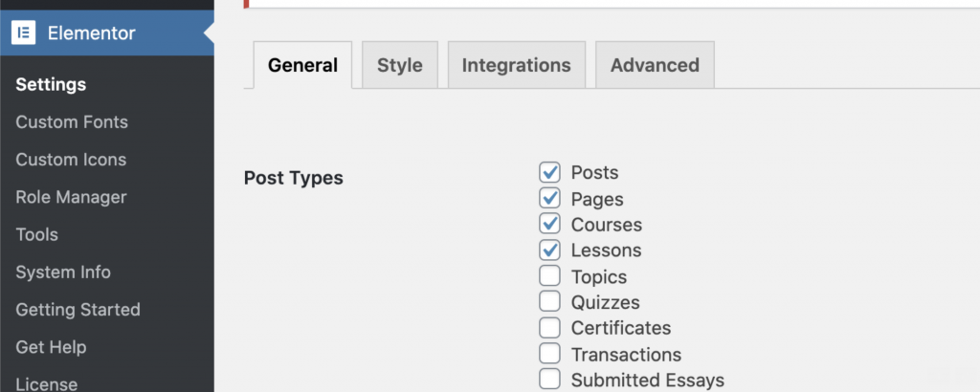Uncheck the Posts post type checkbox

(549, 173)
